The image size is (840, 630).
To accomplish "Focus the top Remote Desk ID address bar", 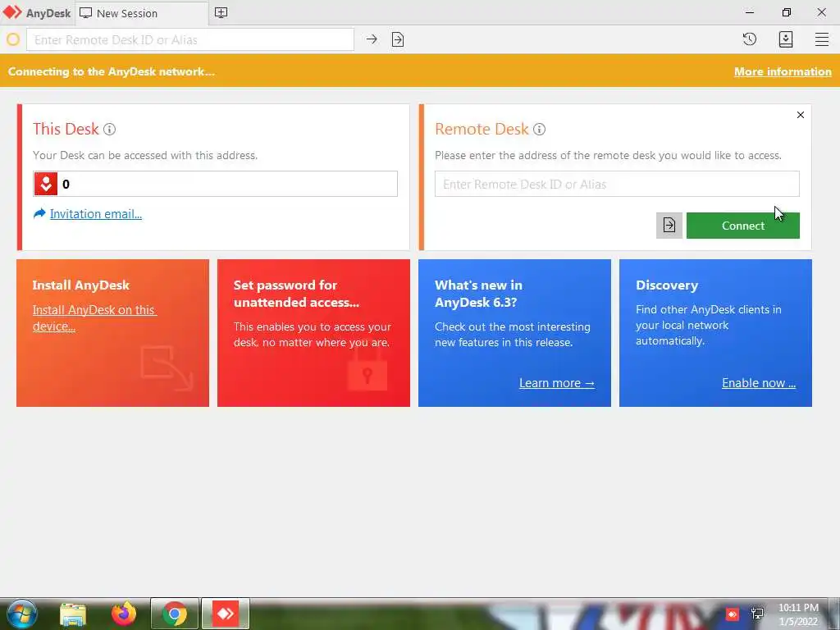I will [x=190, y=39].
